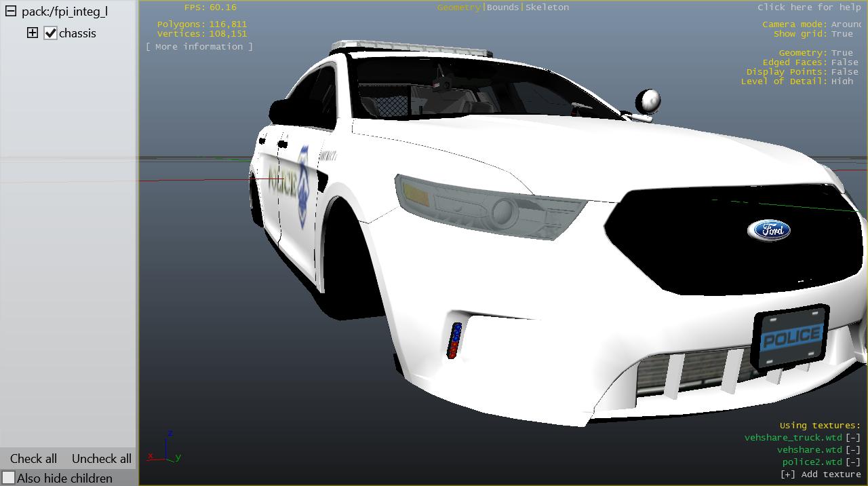Click the Check all button
The width and height of the screenshot is (868, 486).
point(33,458)
